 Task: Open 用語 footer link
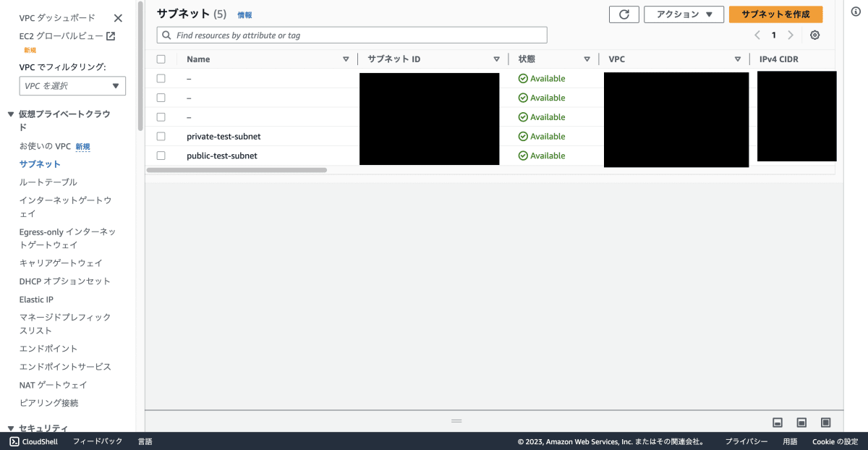pos(790,441)
